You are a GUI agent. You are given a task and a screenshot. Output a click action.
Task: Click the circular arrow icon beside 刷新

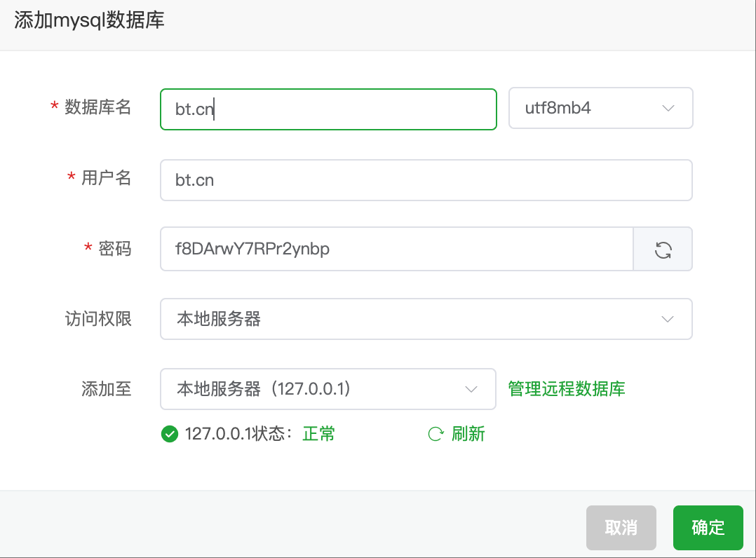coord(436,434)
